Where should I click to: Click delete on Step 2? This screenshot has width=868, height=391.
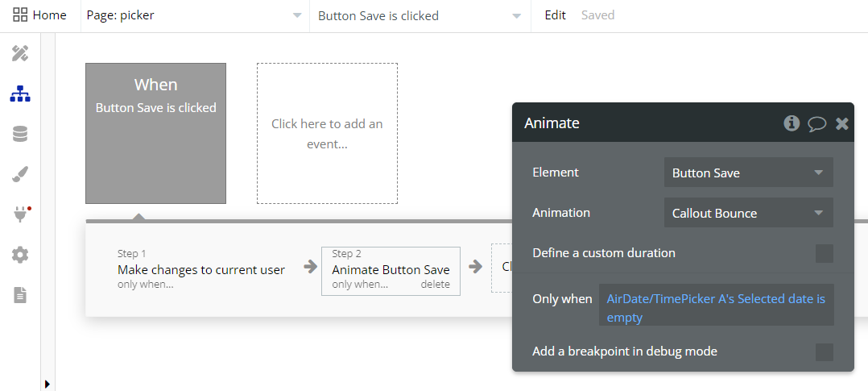[435, 285]
